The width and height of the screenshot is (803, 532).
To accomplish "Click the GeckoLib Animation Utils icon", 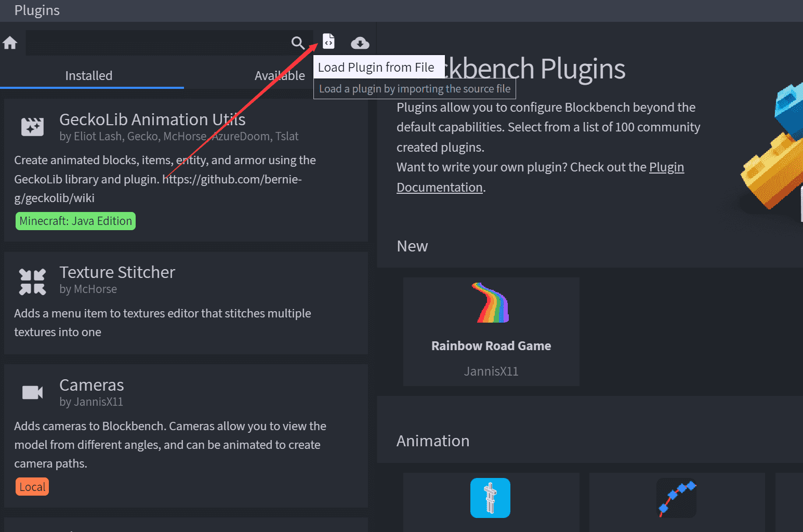I will tap(32, 127).
